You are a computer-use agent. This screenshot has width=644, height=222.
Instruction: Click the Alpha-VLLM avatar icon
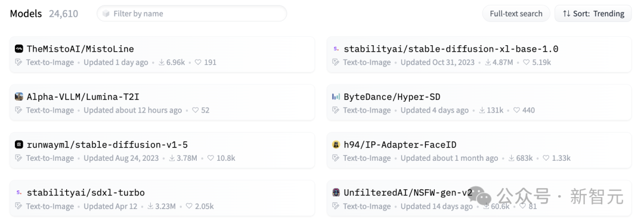[19, 96]
